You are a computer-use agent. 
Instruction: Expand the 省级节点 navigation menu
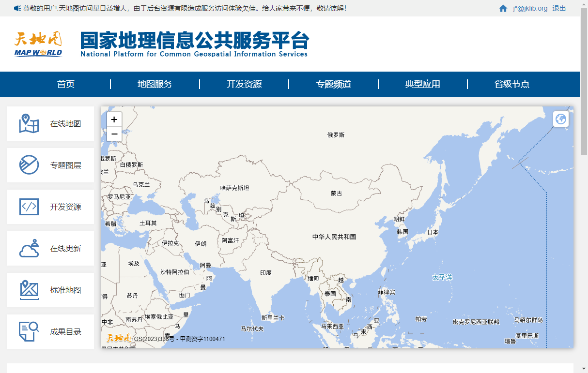coord(511,84)
